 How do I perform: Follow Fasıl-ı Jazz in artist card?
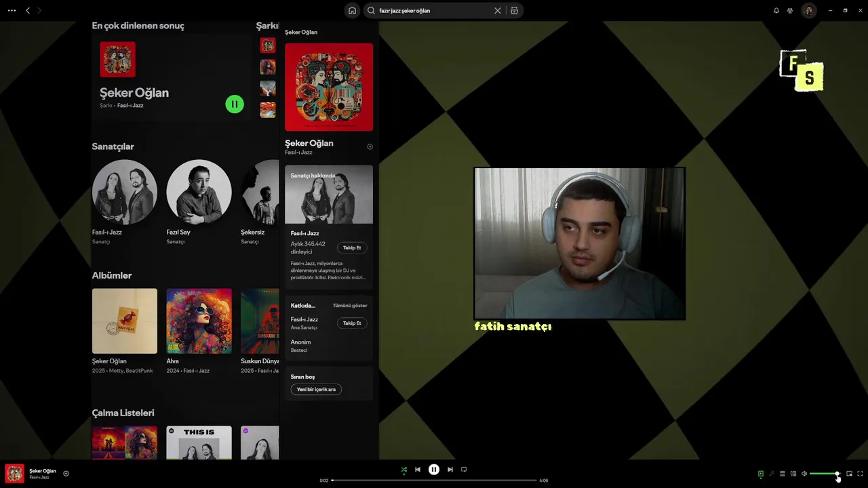pos(352,248)
